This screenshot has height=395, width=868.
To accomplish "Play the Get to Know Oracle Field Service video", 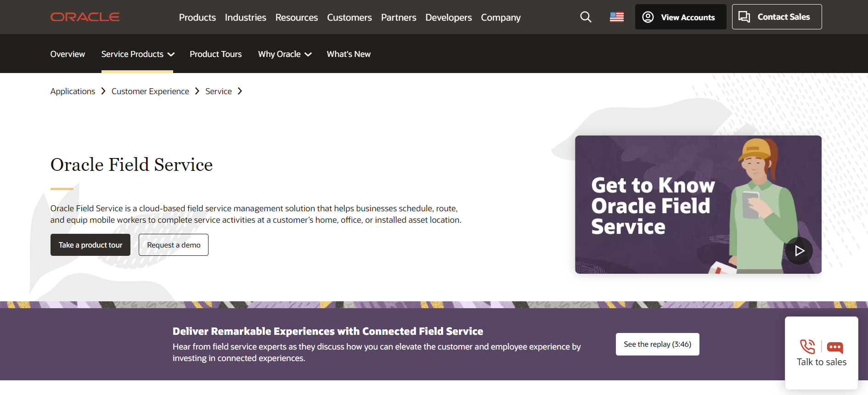I will click(x=799, y=251).
